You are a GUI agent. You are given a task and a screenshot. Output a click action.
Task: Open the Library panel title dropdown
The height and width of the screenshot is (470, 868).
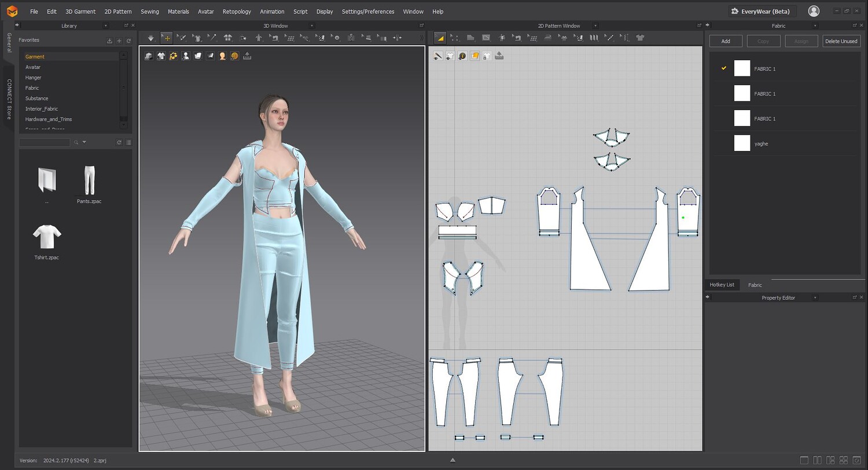pyautogui.click(x=105, y=25)
